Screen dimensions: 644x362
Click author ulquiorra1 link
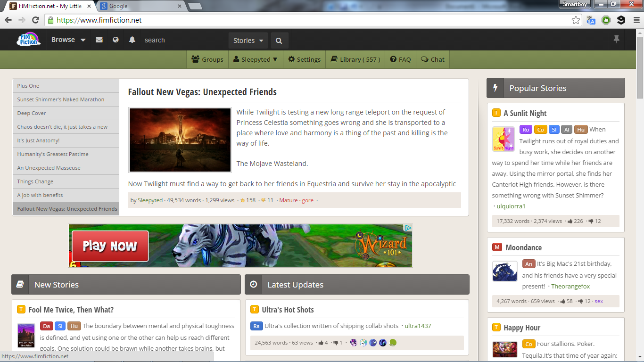point(511,206)
